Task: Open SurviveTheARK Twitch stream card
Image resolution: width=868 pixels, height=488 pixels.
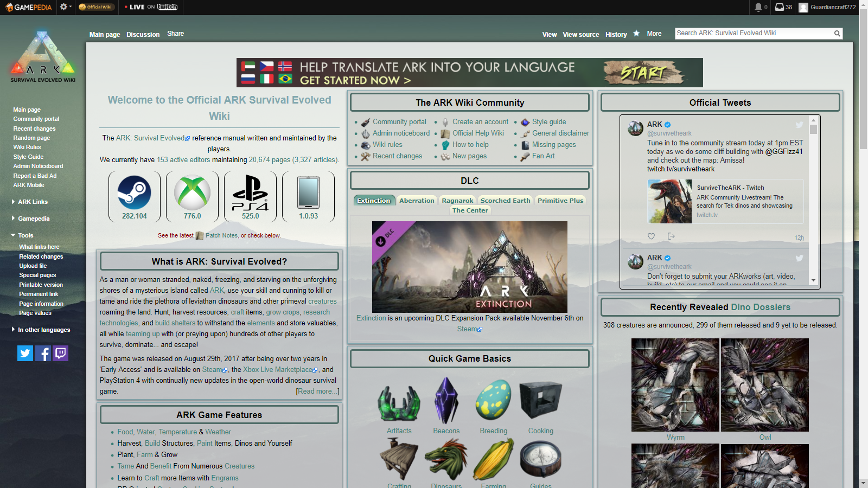Action: [x=725, y=201]
